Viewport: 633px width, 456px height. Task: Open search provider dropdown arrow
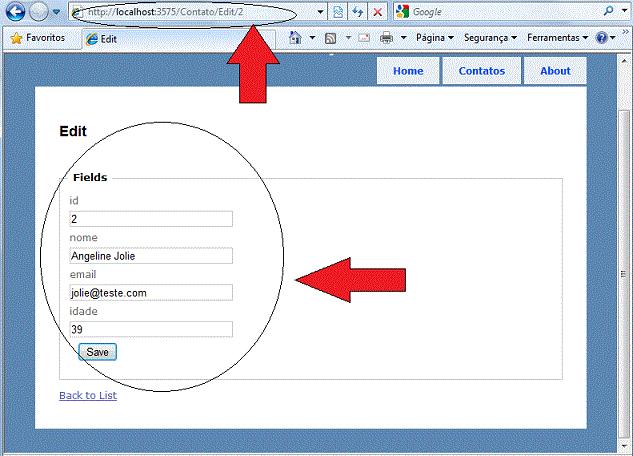tap(625, 11)
